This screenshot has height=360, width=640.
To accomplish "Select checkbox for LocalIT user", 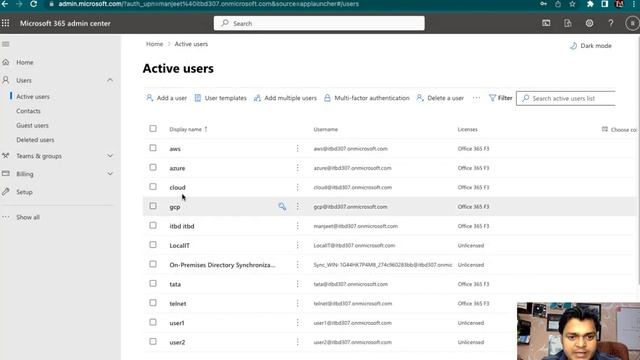I will pyautogui.click(x=153, y=244).
